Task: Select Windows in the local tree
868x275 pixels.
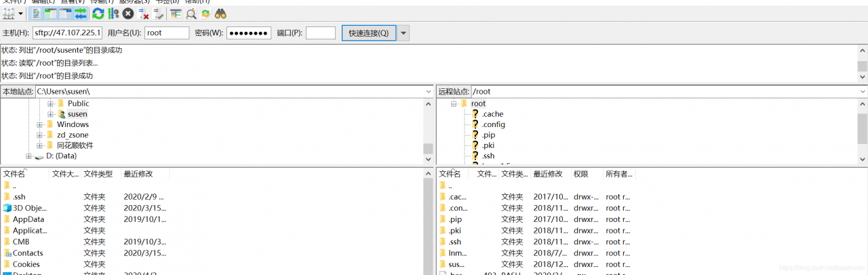Action: (73, 124)
